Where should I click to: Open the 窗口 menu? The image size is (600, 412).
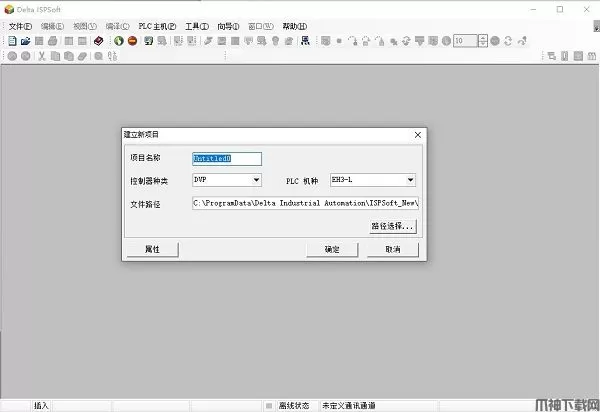pyautogui.click(x=261, y=26)
